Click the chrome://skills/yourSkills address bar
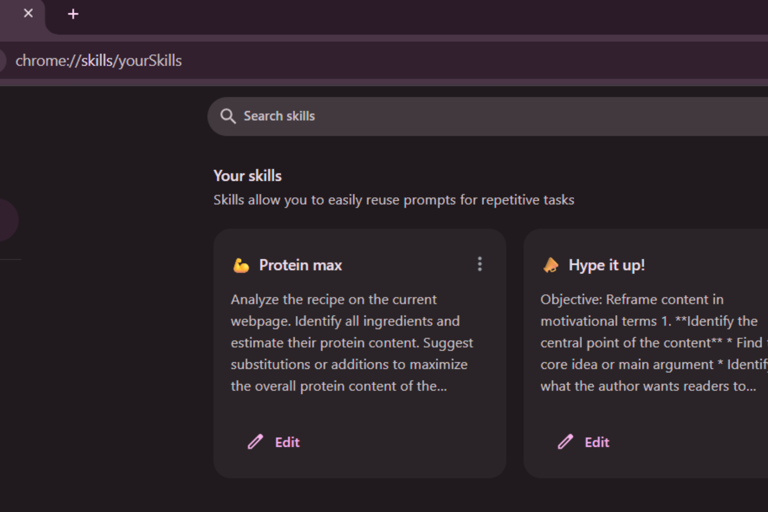The image size is (768, 512). coord(384,61)
